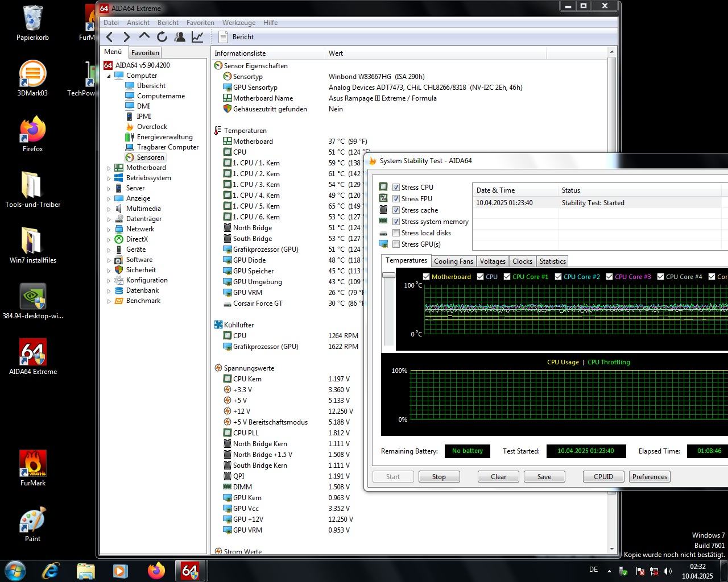Click the Firefox taskbar icon

tap(155, 571)
